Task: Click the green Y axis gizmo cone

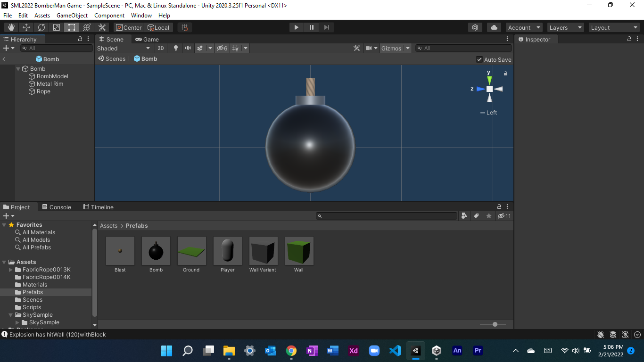Action: [489, 80]
